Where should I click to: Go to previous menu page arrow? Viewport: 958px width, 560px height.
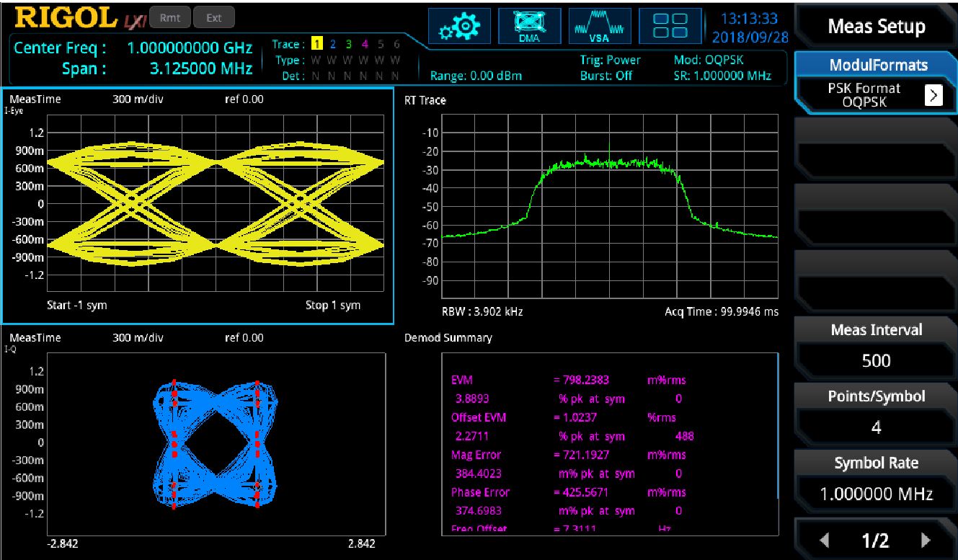tap(825, 541)
